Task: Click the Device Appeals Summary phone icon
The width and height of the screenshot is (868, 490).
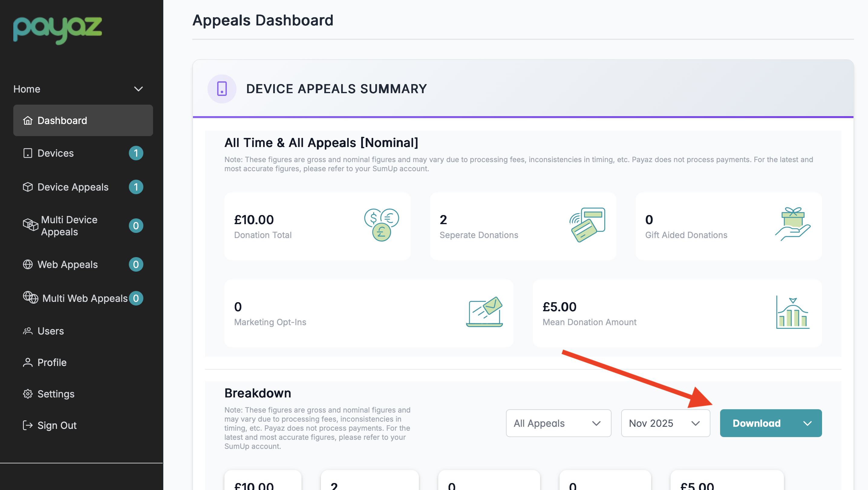Action: [222, 89]
